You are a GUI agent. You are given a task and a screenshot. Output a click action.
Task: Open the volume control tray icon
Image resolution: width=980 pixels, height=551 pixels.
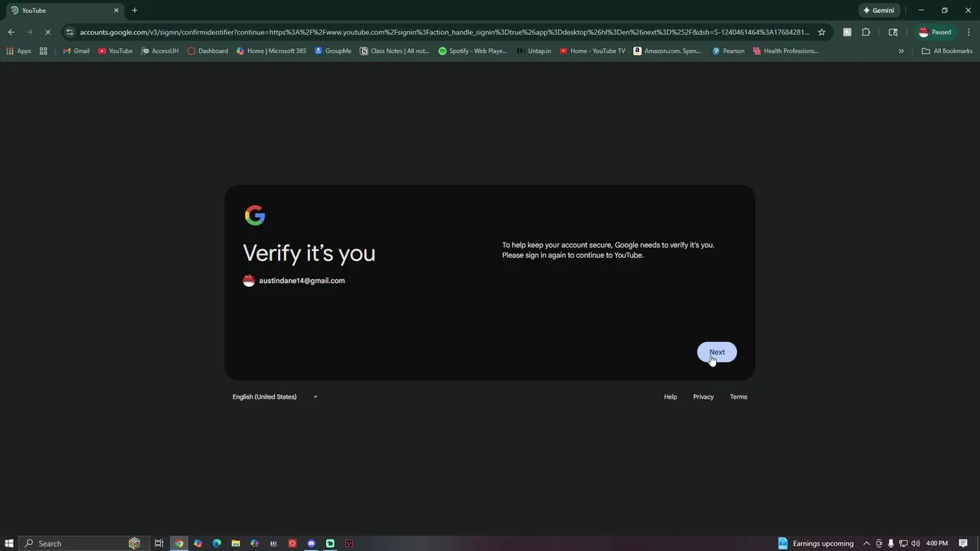[x=915, y=543]
